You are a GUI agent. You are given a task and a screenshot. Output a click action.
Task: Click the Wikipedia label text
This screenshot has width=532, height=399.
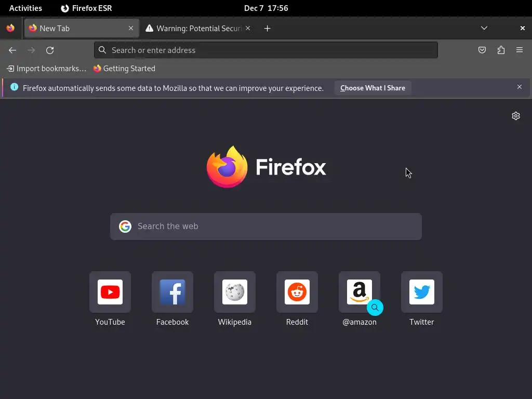(235, 322)
